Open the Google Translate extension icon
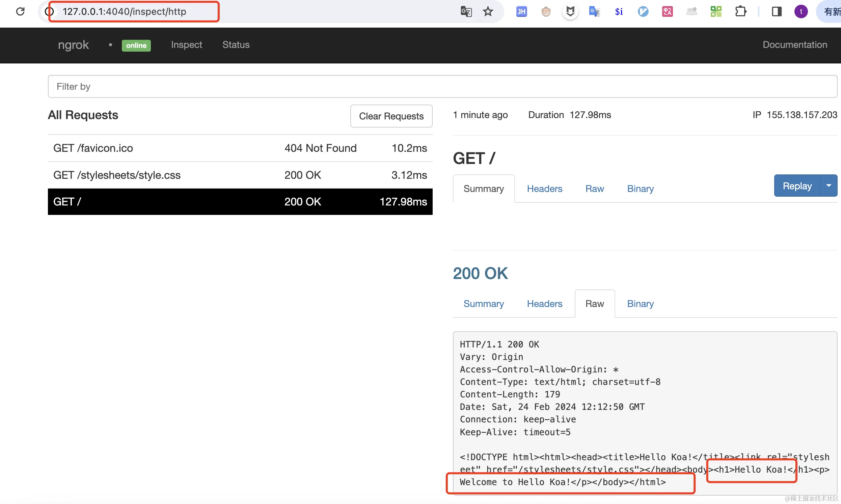Screen dimensions: 841x504 594,11
